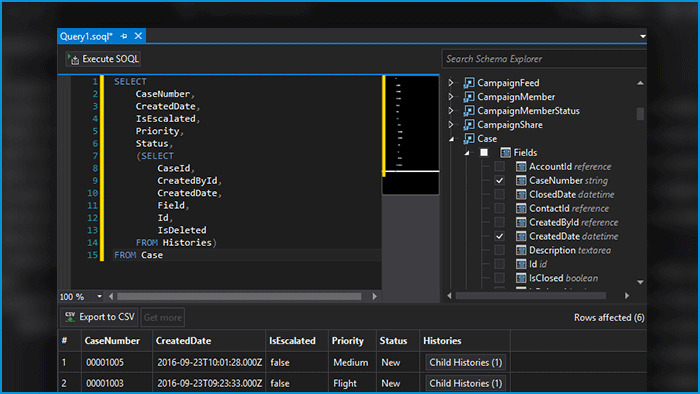This screenshot has height=394, width=700.
Task: Check the Id field checkbox
Action: [x=500, y=264]
